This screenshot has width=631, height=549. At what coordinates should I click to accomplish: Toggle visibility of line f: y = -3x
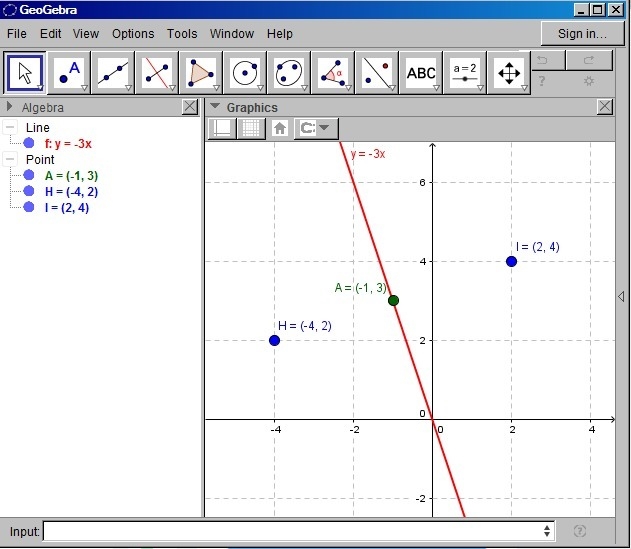(x=29, y=143)
